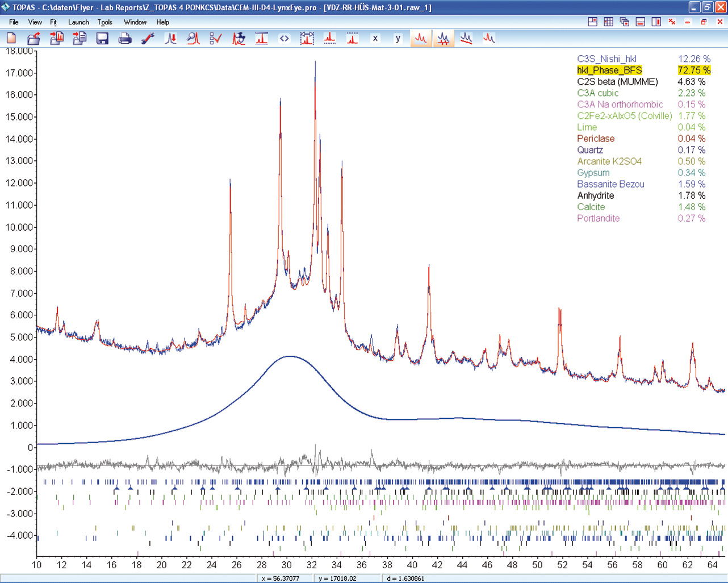Open the File menu
The height and width of the screenshot is (583, 728).
point(14,22)
